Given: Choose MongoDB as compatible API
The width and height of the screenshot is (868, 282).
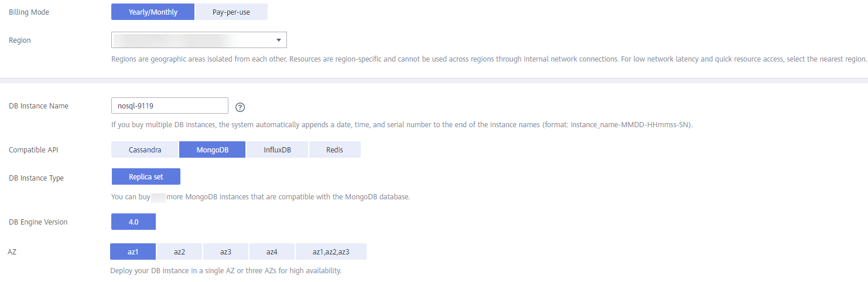Looking at the screenshot, I should coord(213,150).
